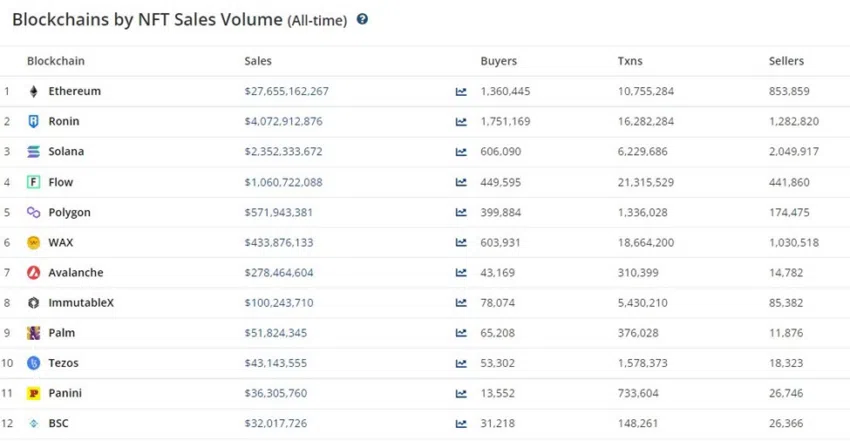
Task: Sort by Sellers column header
Action: (786, 61)
